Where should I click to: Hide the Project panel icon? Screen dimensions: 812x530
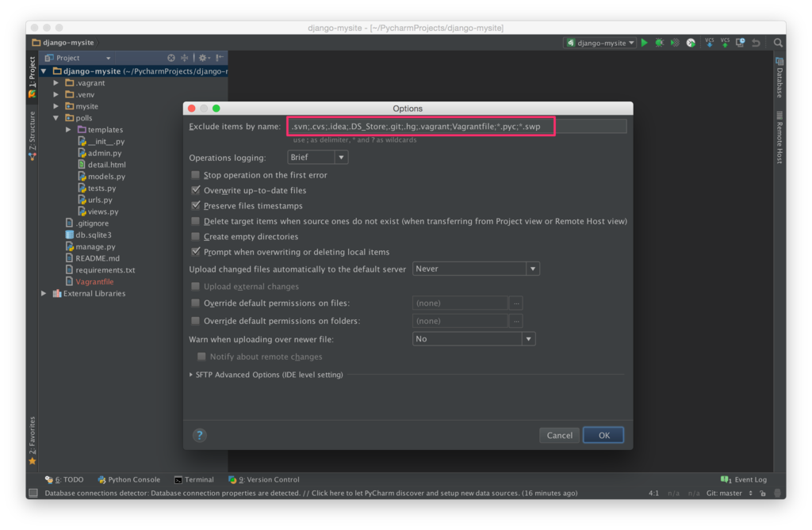(220, 58)
